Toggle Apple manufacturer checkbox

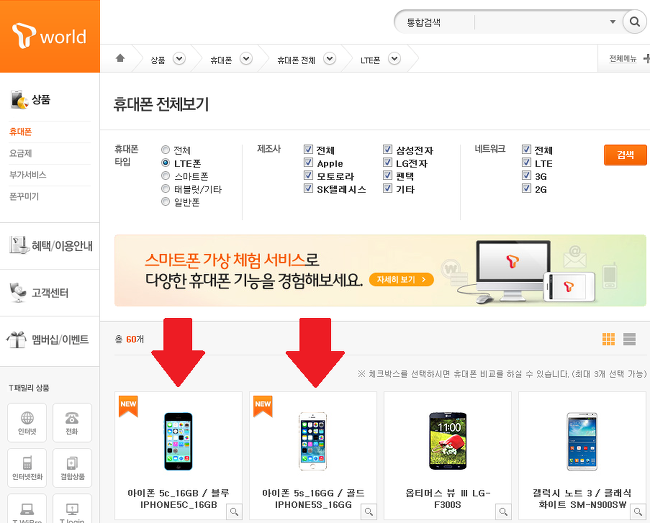[308, 162]
